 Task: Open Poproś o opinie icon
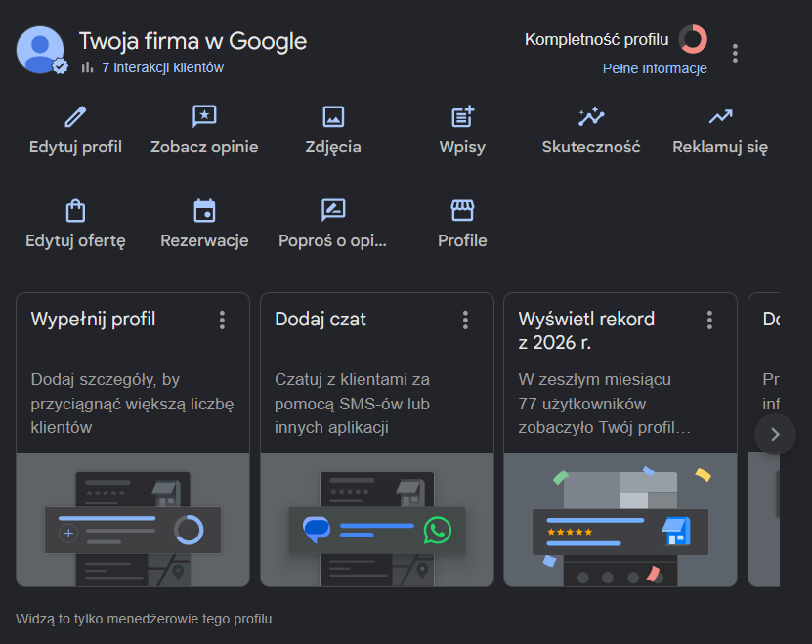tap(333, 210)
